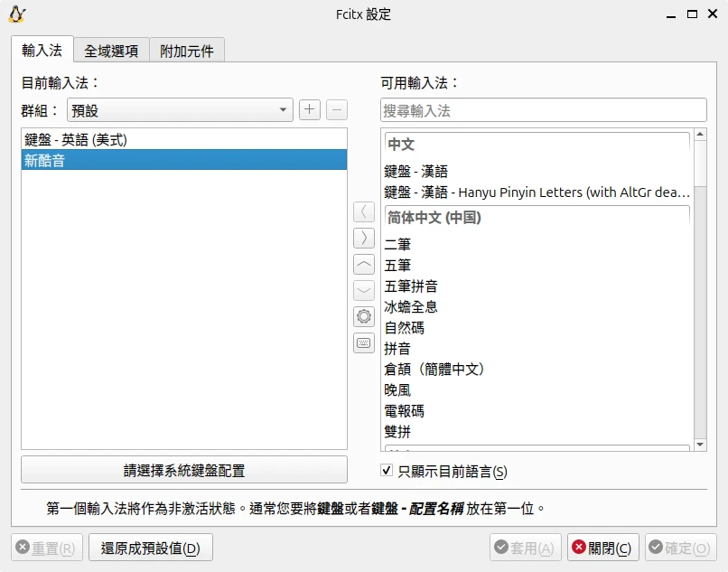Select 冰蟾全息 input method
This screenshot has height=572, width=728.
tap(537, 306)
